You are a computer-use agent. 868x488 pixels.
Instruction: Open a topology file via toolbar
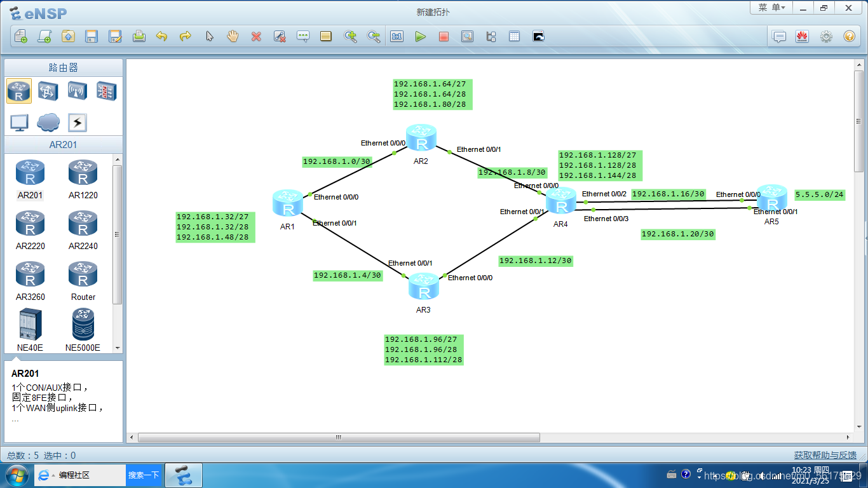tap(68, 36)
